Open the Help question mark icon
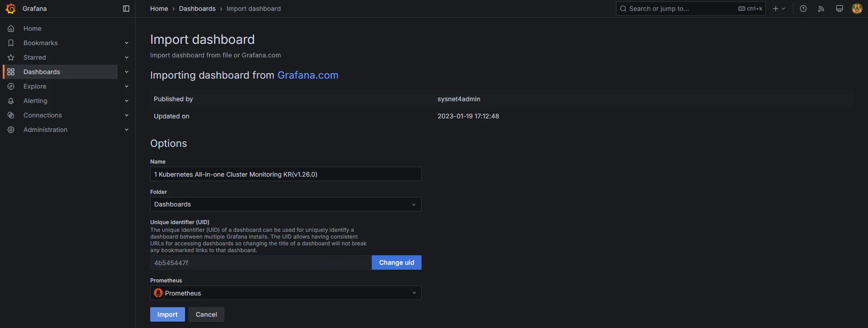Viewport: 868px width, 328px height. [803, 9]
